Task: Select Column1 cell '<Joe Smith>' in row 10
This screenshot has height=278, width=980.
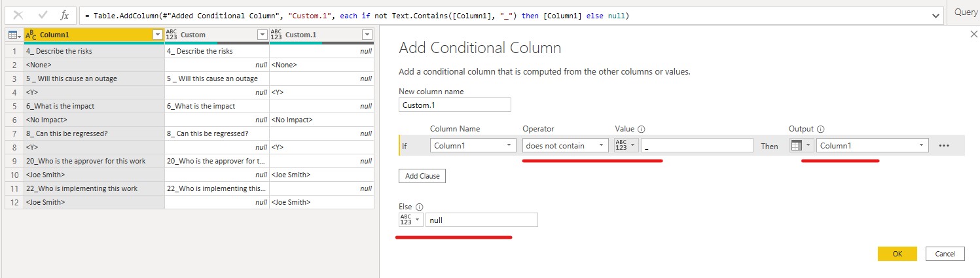Action: pos(94,175)
